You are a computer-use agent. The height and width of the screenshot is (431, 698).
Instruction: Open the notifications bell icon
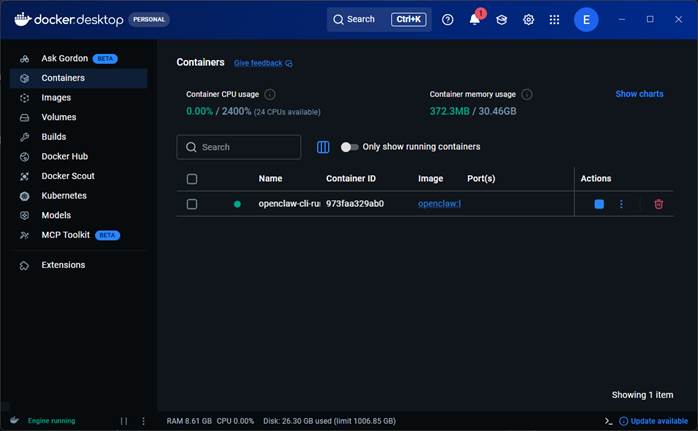point(475,19)
